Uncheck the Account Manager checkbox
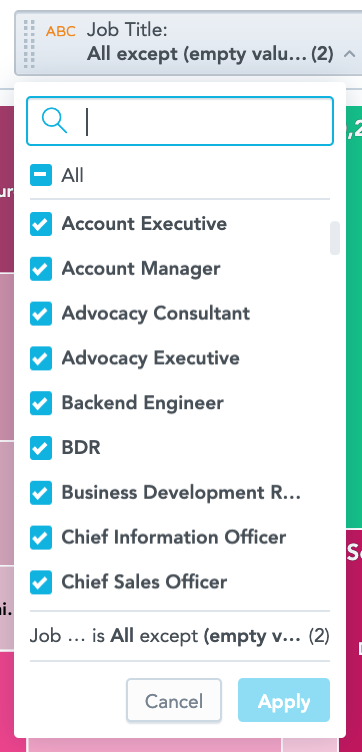Image resolution: width=362 pixels, height=752 pixels. pos(41,269)
